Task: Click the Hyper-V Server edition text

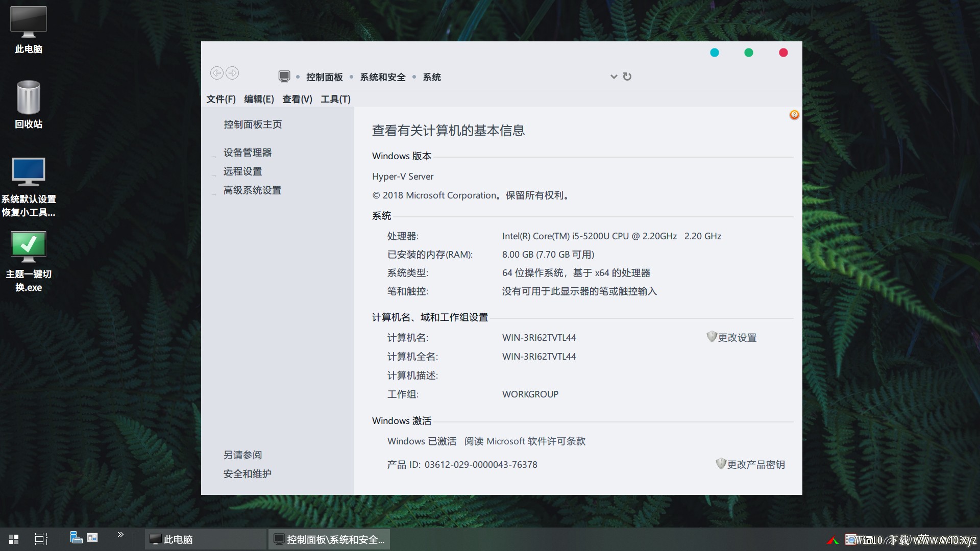Action: (403, 177)
